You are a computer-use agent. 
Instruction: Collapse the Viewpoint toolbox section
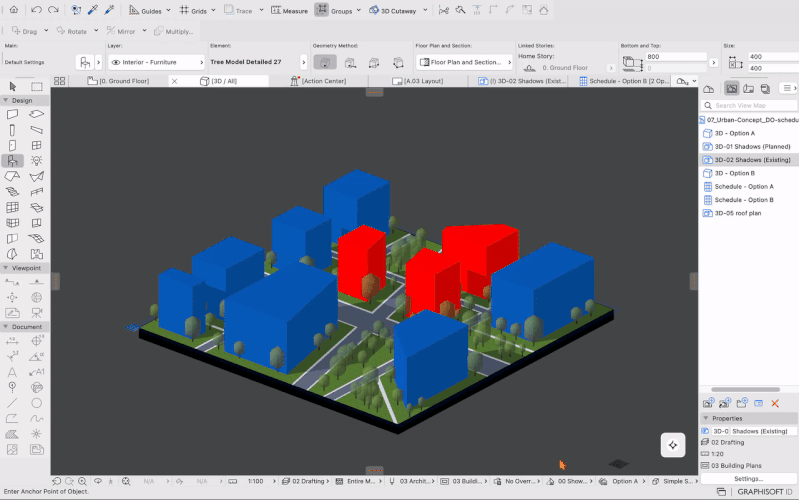click(6, 268)
